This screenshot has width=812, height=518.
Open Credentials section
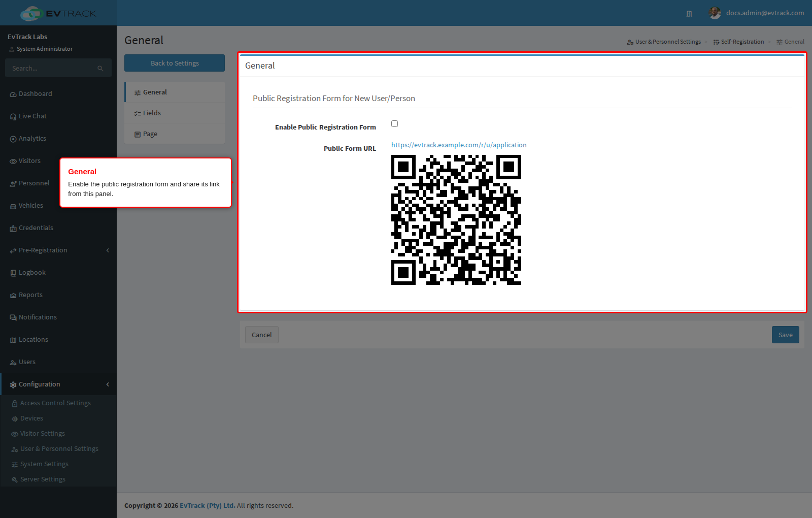pyautogui.click(x=58, y=228)
